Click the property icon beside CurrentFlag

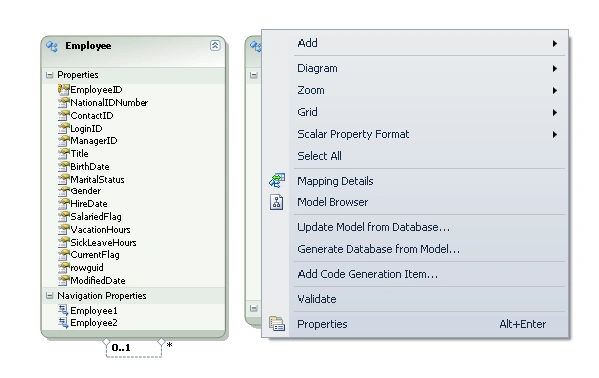pyautogui.click(x=63, y=255)
